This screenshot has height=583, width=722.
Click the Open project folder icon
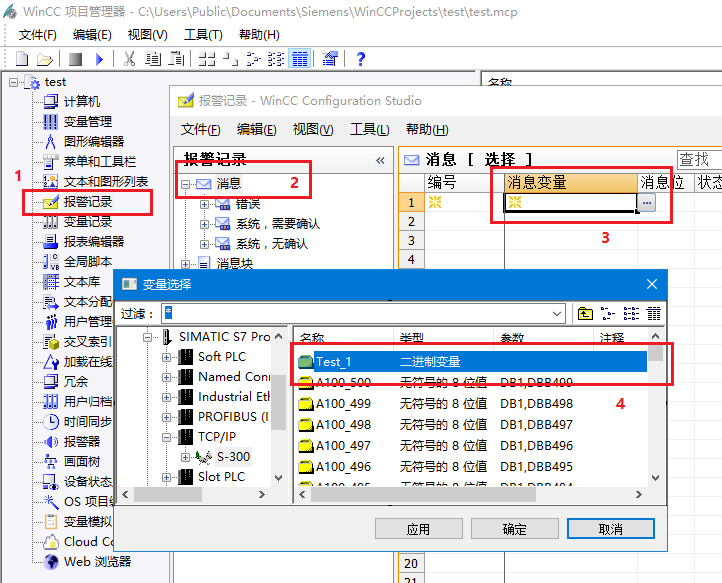(x=45, y=59)
